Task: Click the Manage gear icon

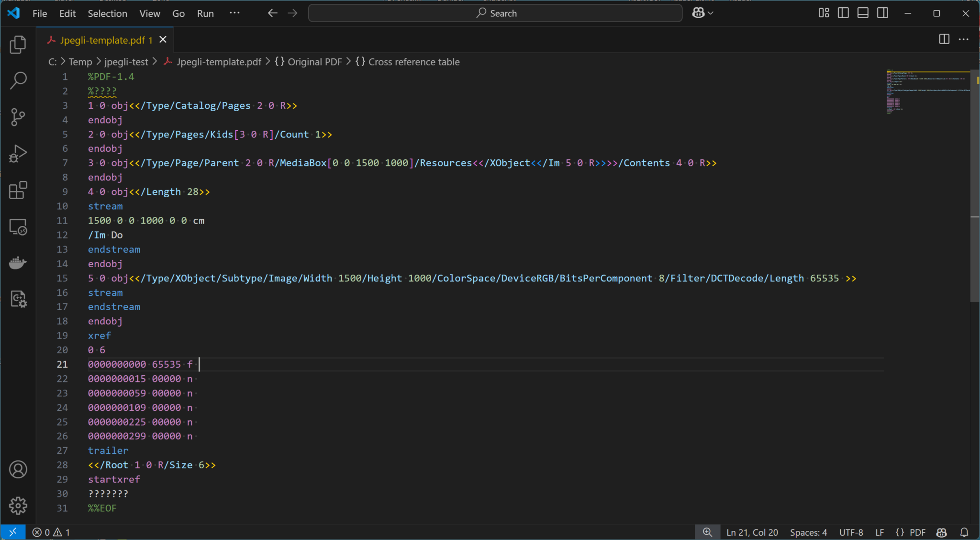Action: tap(18, 506)
